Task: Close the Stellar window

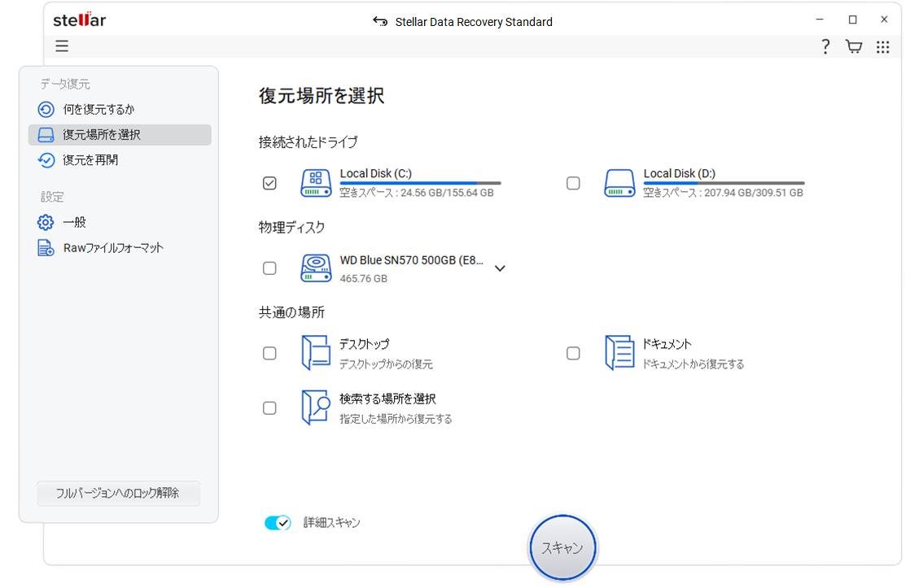Action: click(x=884, y=20)
